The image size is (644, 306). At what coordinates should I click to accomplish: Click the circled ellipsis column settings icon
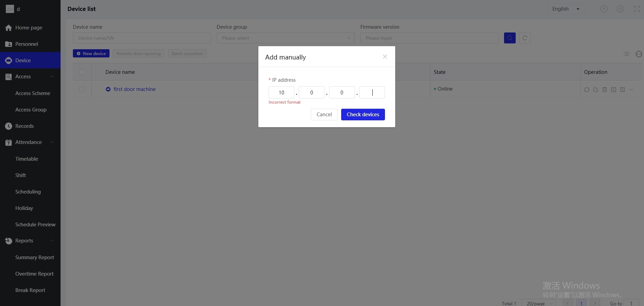pyautogui.click(x=639, y=54)
